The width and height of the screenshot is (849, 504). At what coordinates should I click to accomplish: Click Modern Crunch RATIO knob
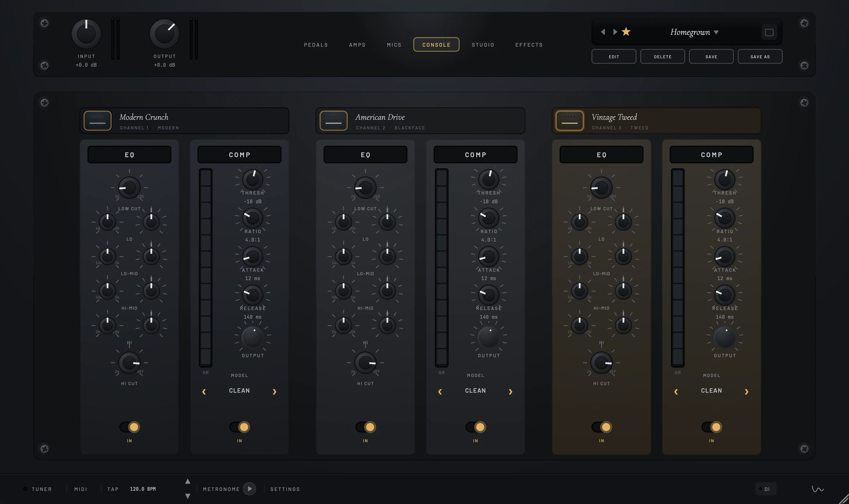tap(253, 218)
